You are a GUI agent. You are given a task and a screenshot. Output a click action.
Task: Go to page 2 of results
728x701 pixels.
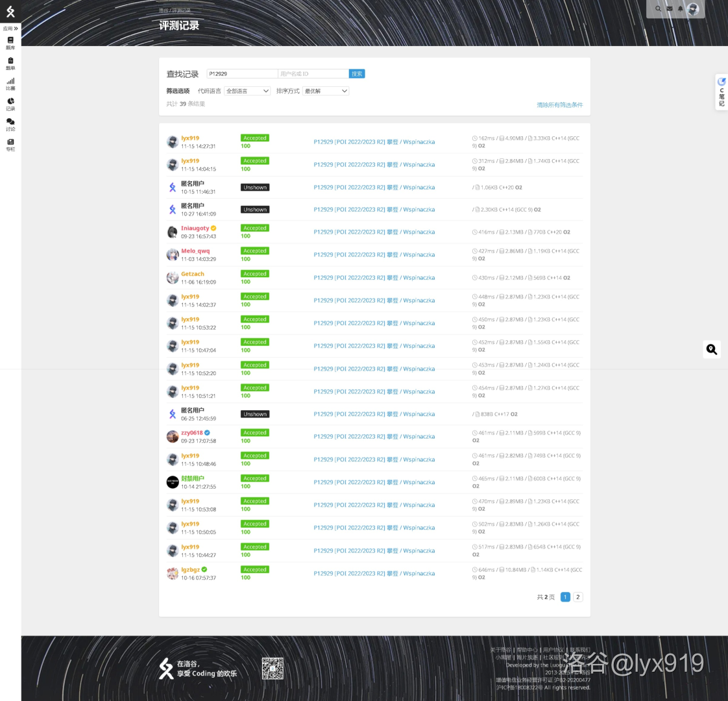pyautogui.click(x=577, y=597)
